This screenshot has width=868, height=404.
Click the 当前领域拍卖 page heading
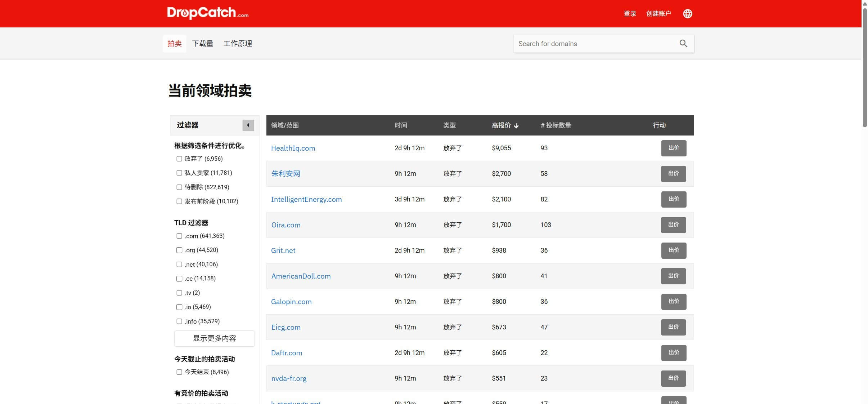(210, 90)
